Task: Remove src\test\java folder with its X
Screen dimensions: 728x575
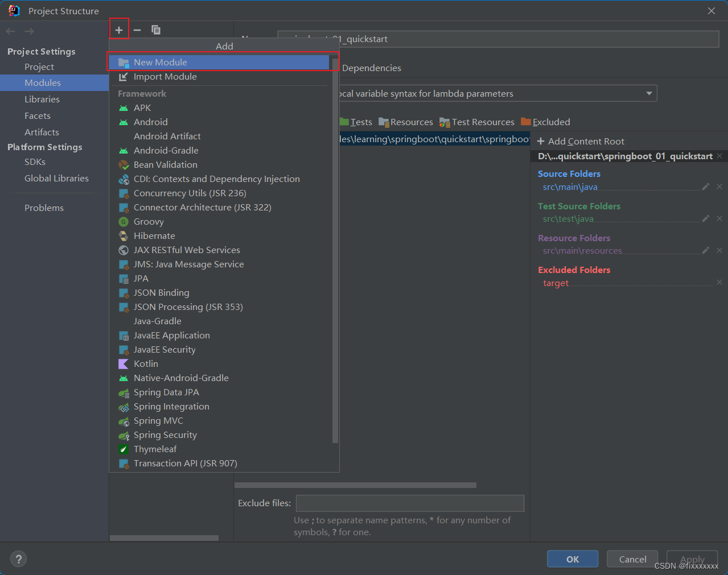Action: (719, 218)
